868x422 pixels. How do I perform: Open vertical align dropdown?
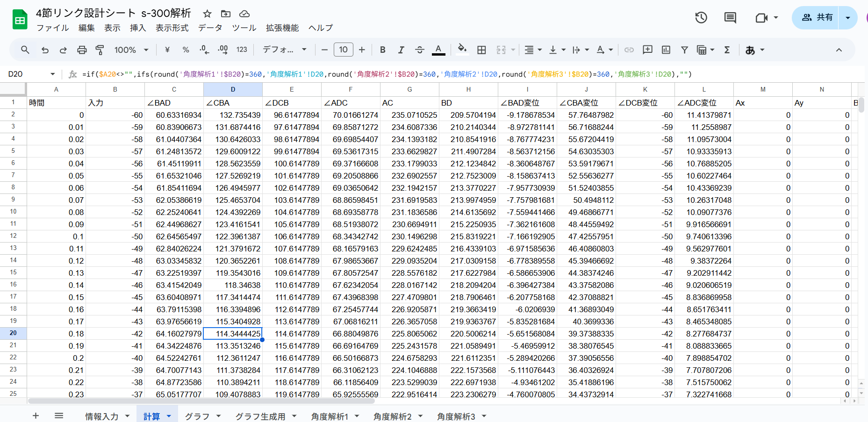[557, 50]
